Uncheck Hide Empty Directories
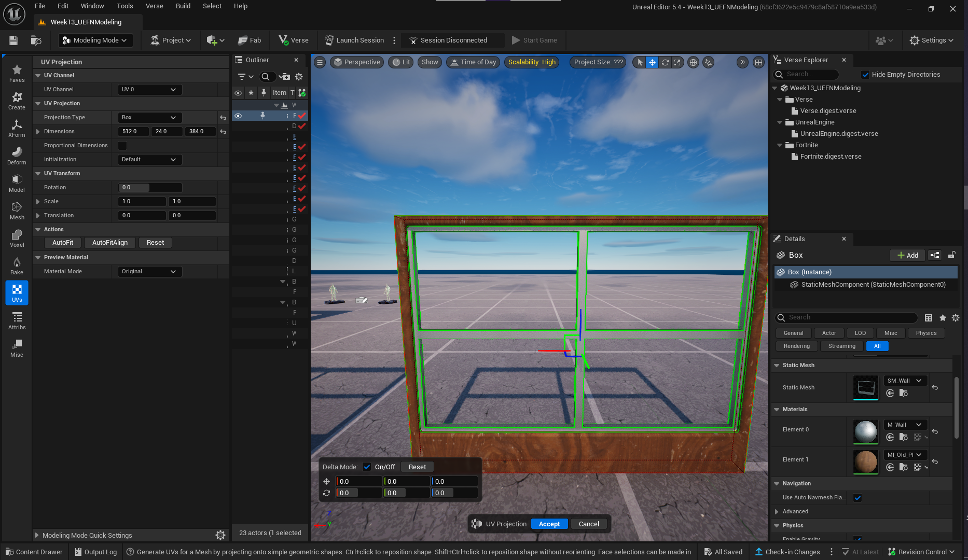968x560 pixels. [865, 75]
